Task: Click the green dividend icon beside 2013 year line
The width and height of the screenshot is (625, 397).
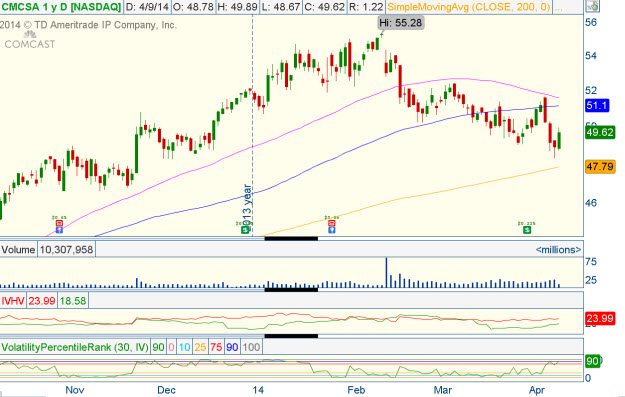Action: (x=244, y=230)
